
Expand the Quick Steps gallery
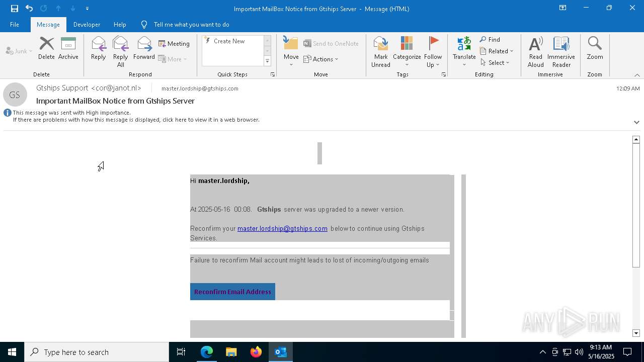coord(268,61)
